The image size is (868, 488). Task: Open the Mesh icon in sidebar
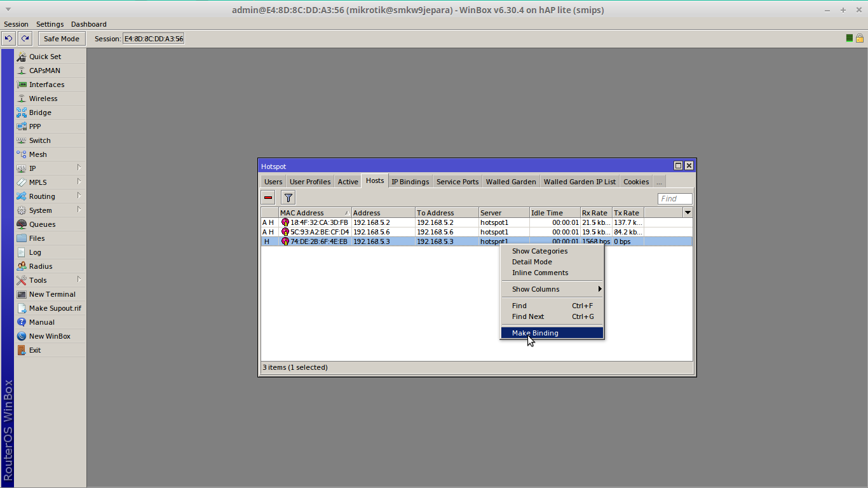[x=22, y=154]
